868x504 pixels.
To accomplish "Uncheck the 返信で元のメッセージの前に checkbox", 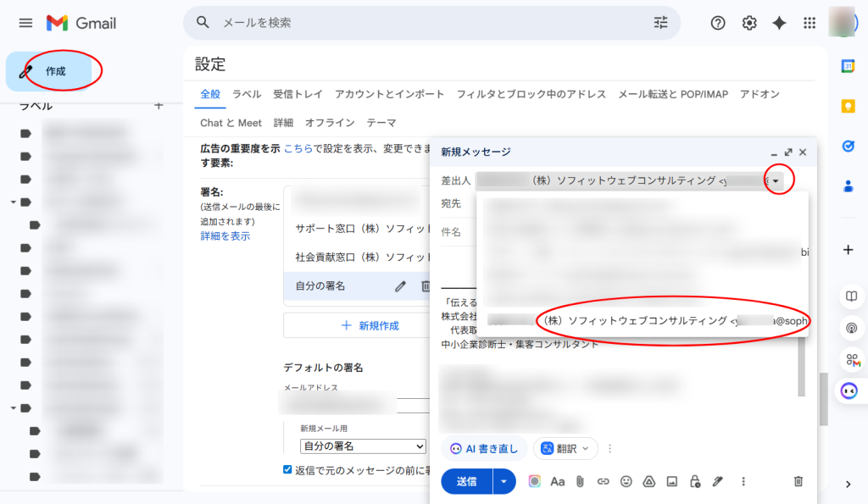I will (288, 469).
